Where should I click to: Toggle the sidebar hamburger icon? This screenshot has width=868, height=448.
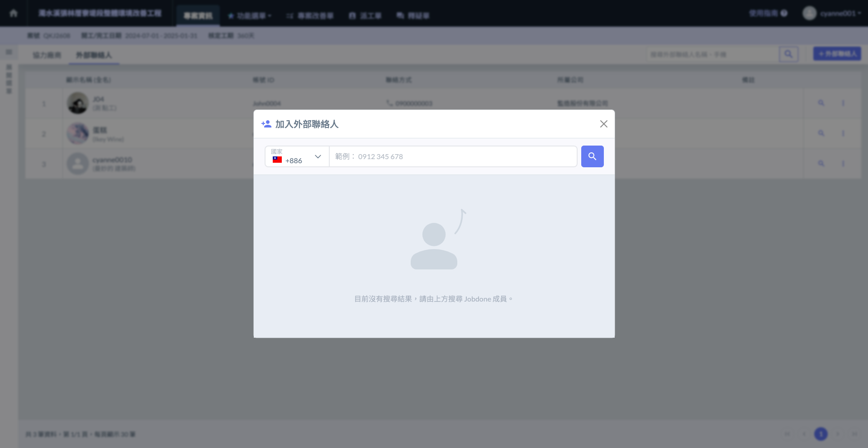pyautogui.click(x=9, y=52)
